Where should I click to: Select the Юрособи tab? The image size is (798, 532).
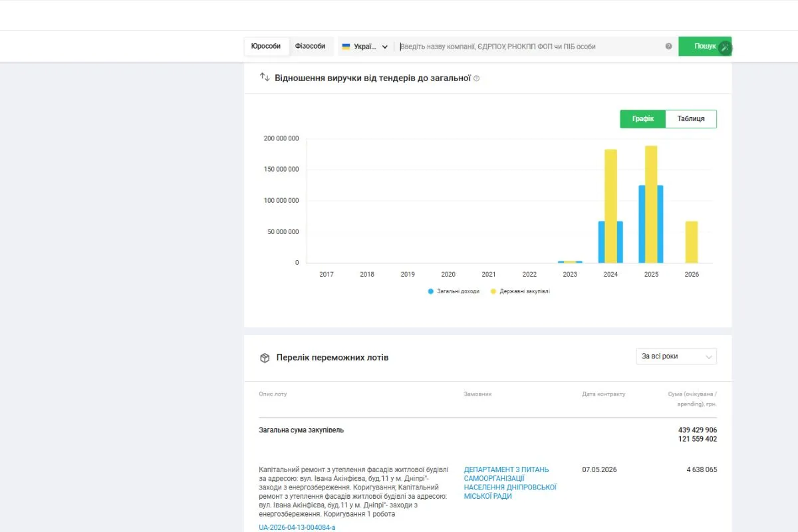click(x=266, y=47)
